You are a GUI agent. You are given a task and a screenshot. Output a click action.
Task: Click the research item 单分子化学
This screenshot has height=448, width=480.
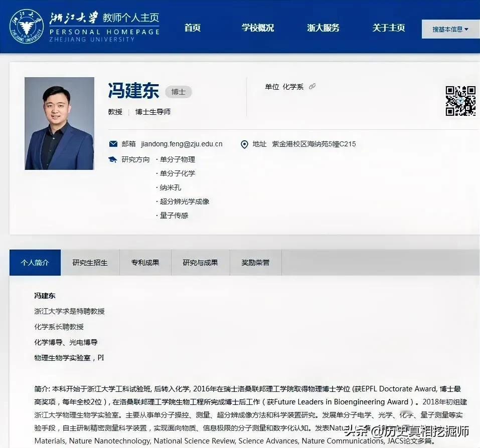click(x=177, y=173)
